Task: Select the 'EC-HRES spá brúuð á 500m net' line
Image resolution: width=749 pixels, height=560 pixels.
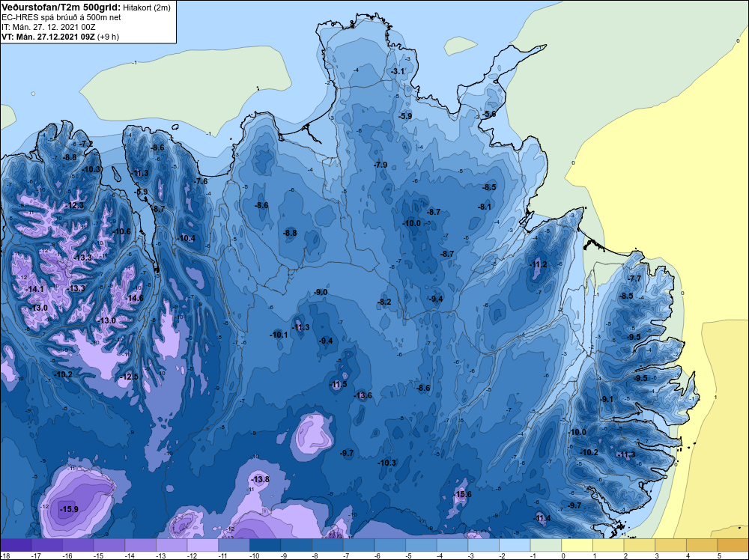Action: (61, 17)
